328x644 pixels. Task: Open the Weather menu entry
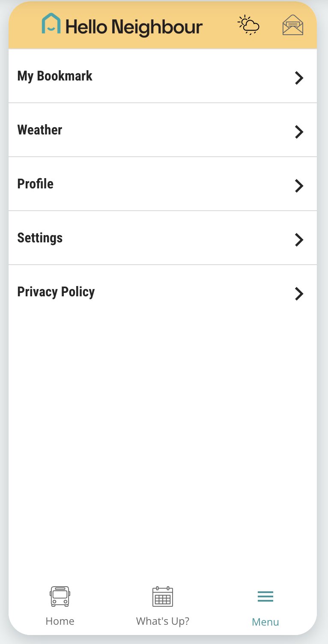click(40, 130)
